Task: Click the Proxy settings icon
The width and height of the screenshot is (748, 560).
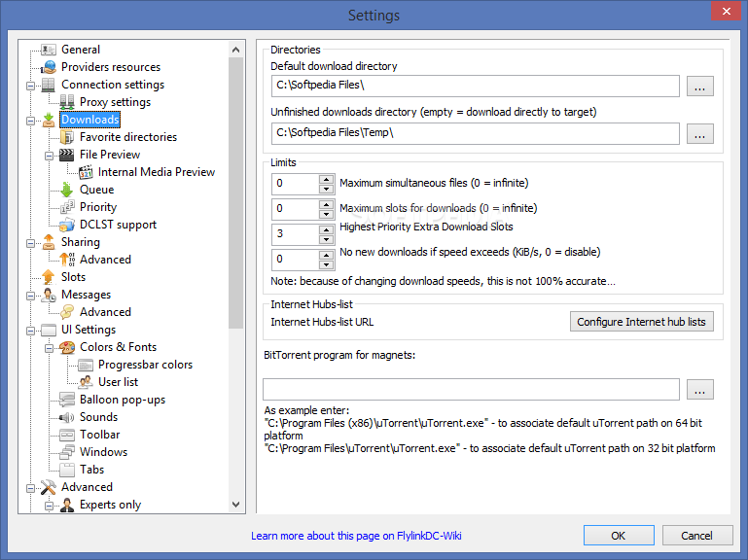Action: coord(67,102)
